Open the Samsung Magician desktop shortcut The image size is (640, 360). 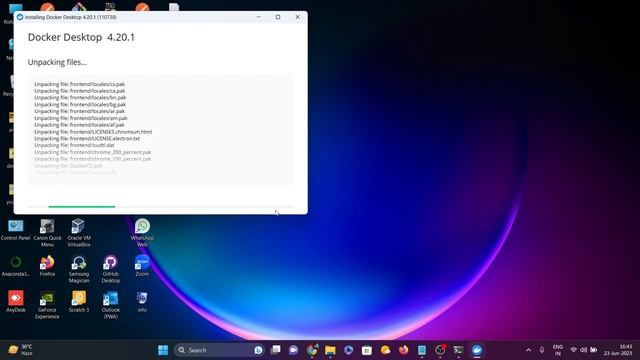[79, 269]
